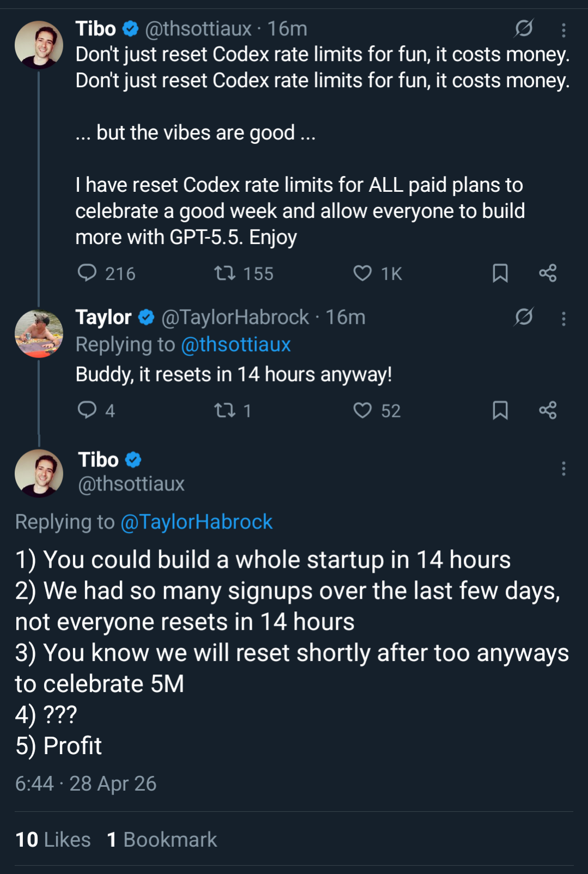Bookmark Tibo's Codex rate limits tweet

click(x=500, y=272)
